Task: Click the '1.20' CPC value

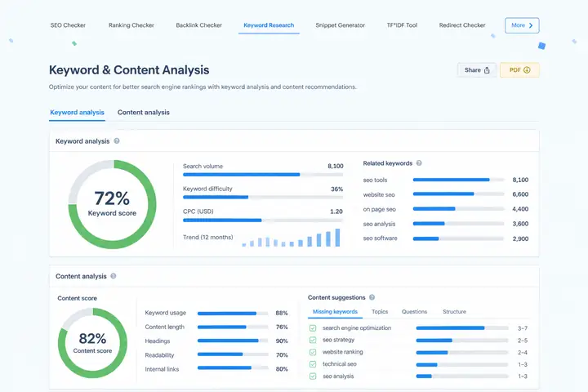Action: (336, 212)
